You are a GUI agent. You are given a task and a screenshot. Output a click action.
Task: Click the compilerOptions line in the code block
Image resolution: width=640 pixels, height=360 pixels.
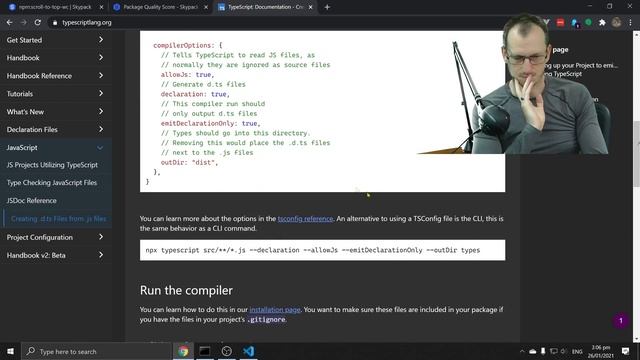pos(188,45)
